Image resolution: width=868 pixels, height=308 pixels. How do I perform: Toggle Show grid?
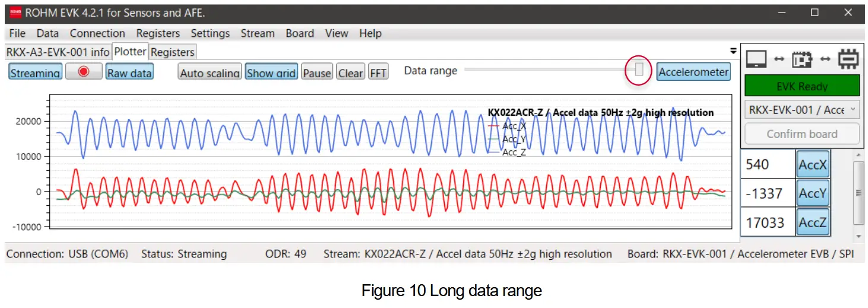click(x=271, y=73)
